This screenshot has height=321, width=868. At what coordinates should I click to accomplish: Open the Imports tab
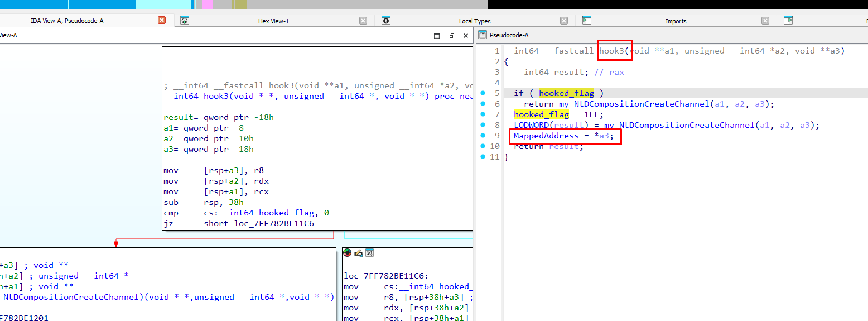[676, 21]
